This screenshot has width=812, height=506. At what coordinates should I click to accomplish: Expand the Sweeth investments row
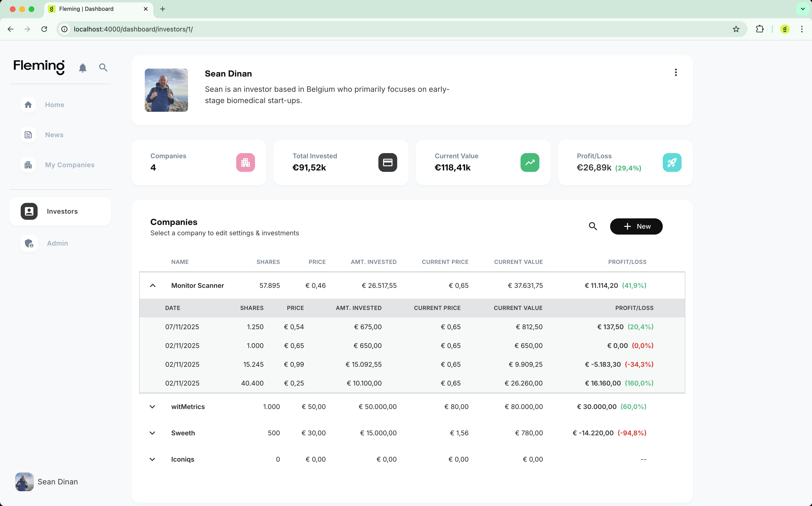pos(153,433)
